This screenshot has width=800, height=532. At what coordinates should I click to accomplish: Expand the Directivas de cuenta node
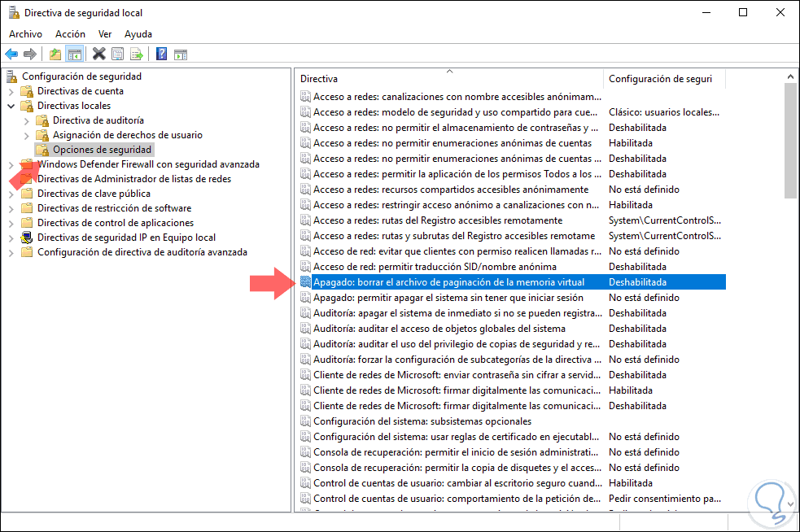coord(11,92)
